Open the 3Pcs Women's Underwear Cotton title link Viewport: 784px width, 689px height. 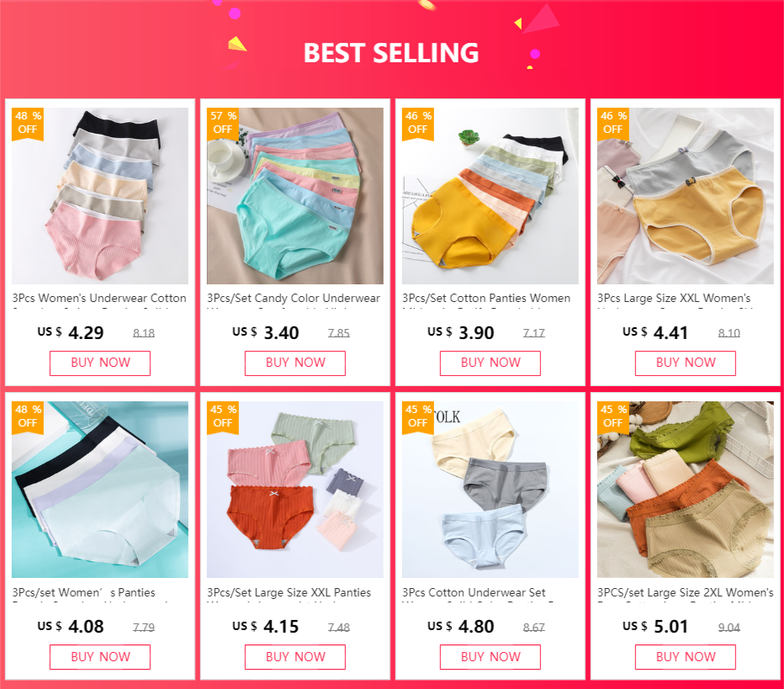pyautogui.click(x=99, y=299)
